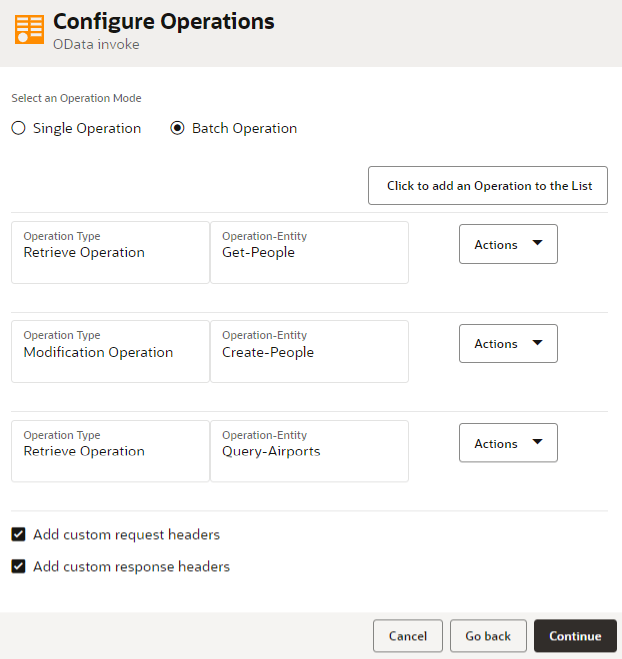Click the OData invoke header icon

[x=29, y=30]
